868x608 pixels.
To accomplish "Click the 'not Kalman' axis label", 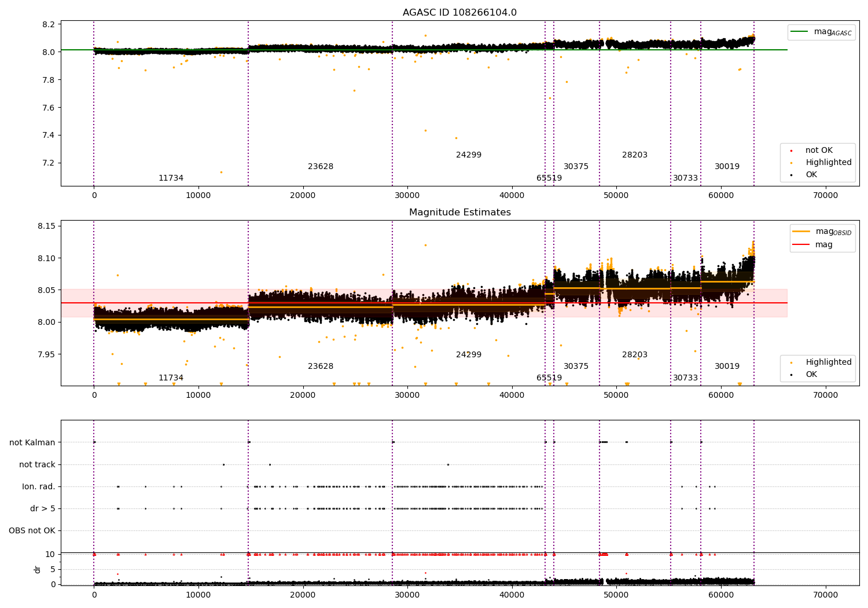I will [32, 443].
